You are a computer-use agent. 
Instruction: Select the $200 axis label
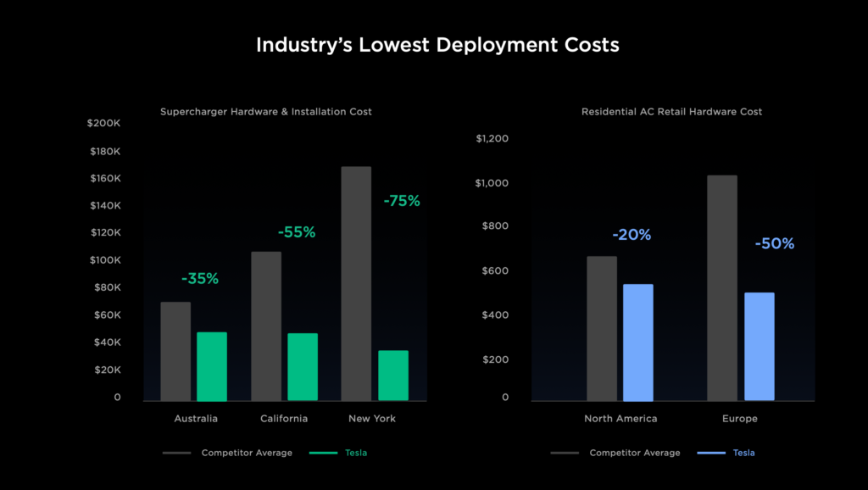pyautogui.click(x=495, y=359)
